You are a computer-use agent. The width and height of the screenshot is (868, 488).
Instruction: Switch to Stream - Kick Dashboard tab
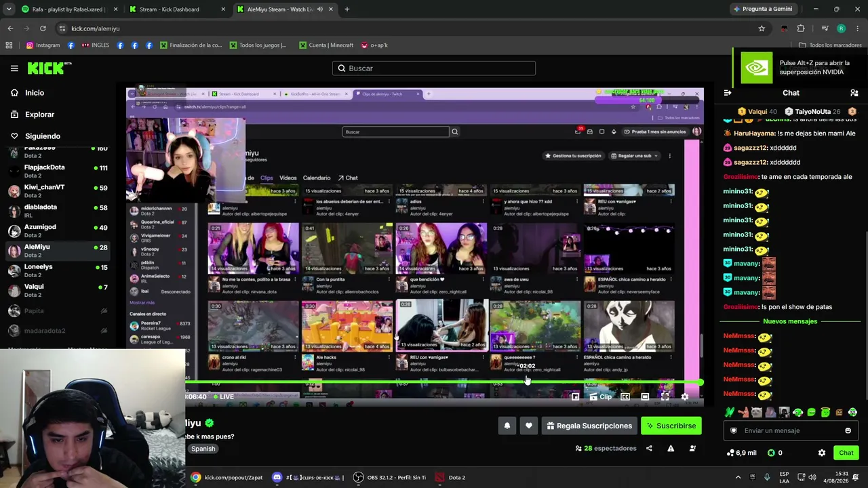(178, 9)
